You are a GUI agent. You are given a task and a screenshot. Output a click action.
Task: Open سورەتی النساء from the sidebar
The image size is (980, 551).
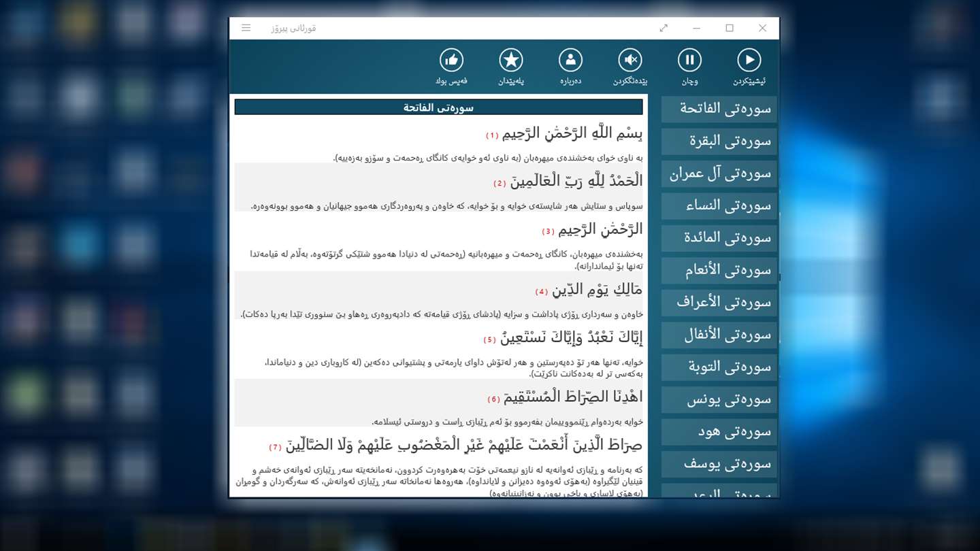pos(719,205)
